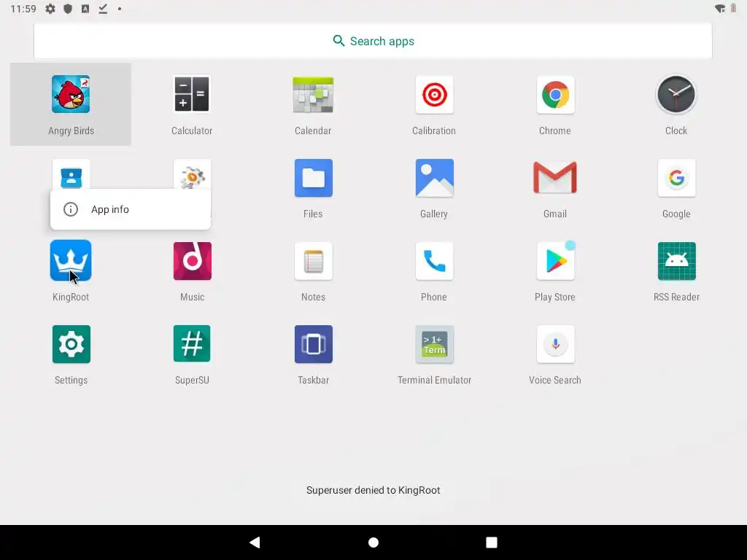Viewport: 747px width, 560px height.
Task: Open the gear-shaped app next to Contacts
Action: [x=192, y=174]
